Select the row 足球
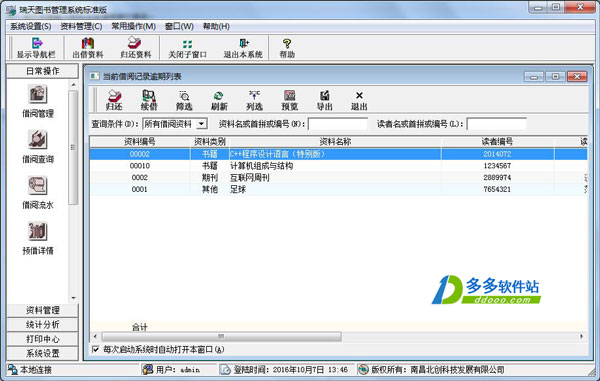This screenshot has height=381, width=600. (339, 189)
